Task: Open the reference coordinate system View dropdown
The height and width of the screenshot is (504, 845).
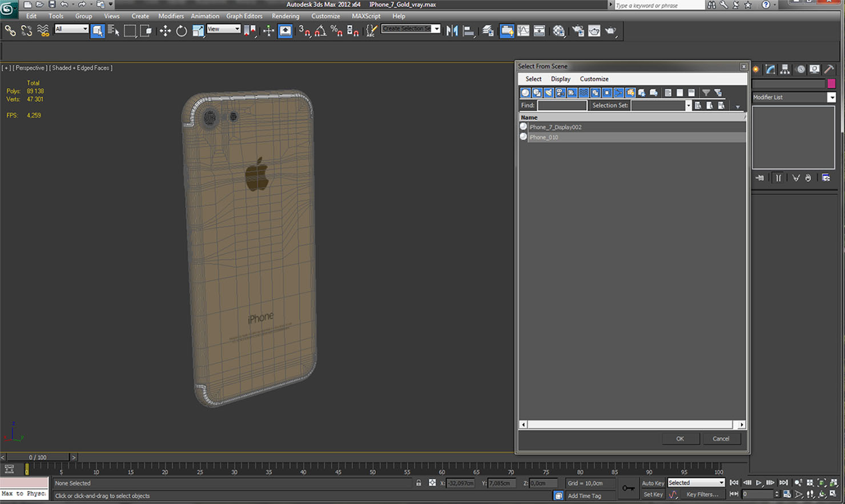Action: coord(223,29)
